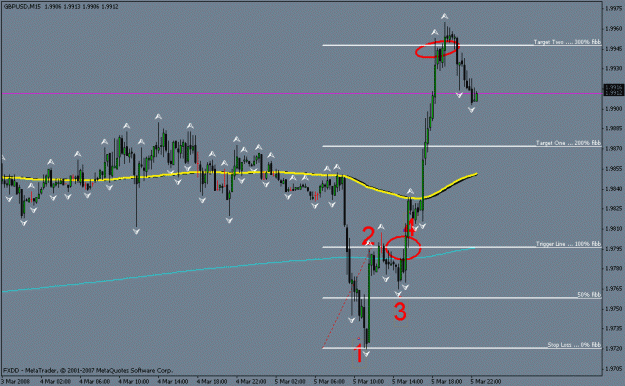Viewport: 625px width, 386px height.
Task: Select the Trigger Line 100% Fibb label
Action: (568, 244)
